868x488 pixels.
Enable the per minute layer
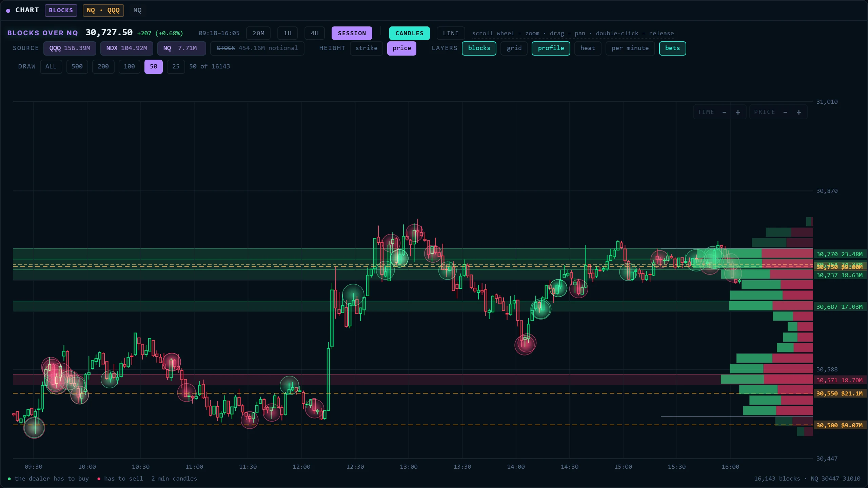coord(630,48)
